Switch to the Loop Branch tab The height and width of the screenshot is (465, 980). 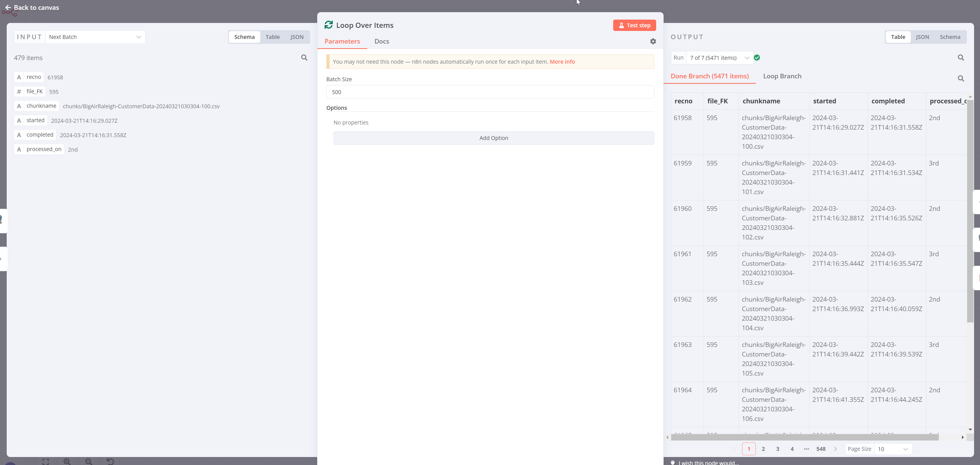[782, 76]
